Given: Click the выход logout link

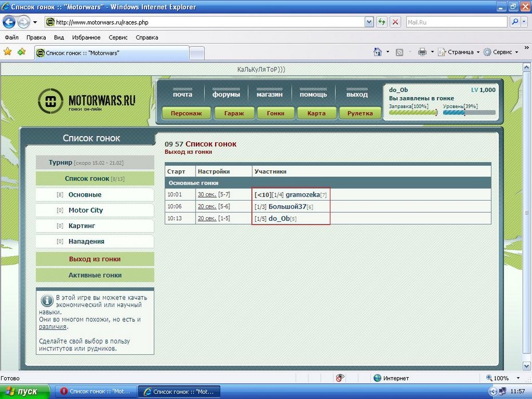Looking at the screenshot, I should click(x=357, y=94).
